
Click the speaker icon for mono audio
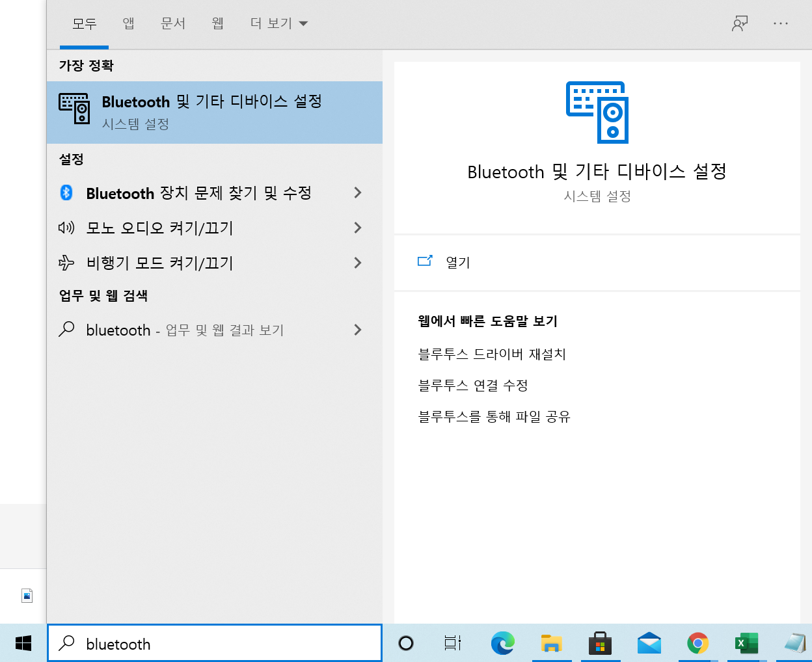pyautogui.click(x=66, y=228)
